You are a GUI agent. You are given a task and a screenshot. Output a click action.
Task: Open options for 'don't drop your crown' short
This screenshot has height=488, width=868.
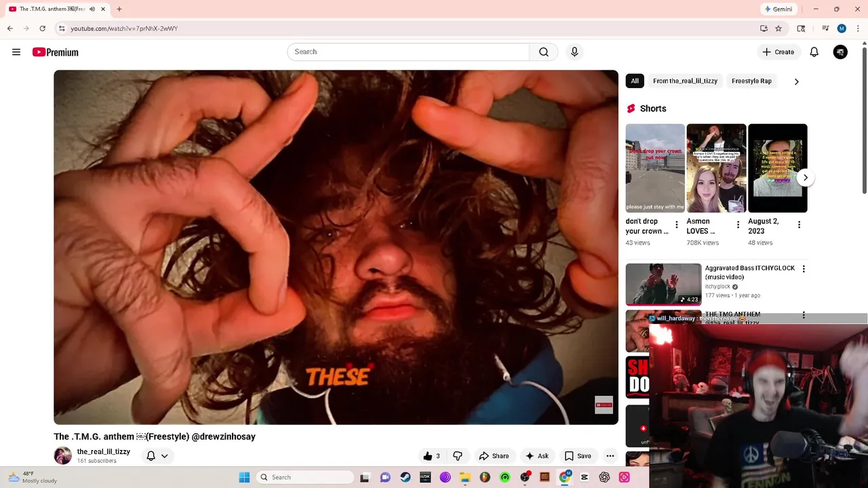pos(676,225)
